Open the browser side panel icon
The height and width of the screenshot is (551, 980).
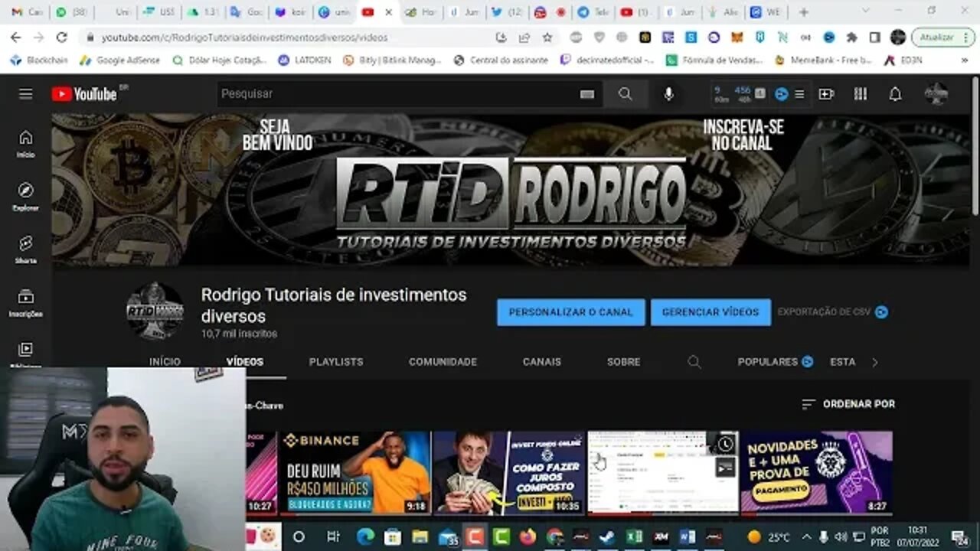(874, 37)
